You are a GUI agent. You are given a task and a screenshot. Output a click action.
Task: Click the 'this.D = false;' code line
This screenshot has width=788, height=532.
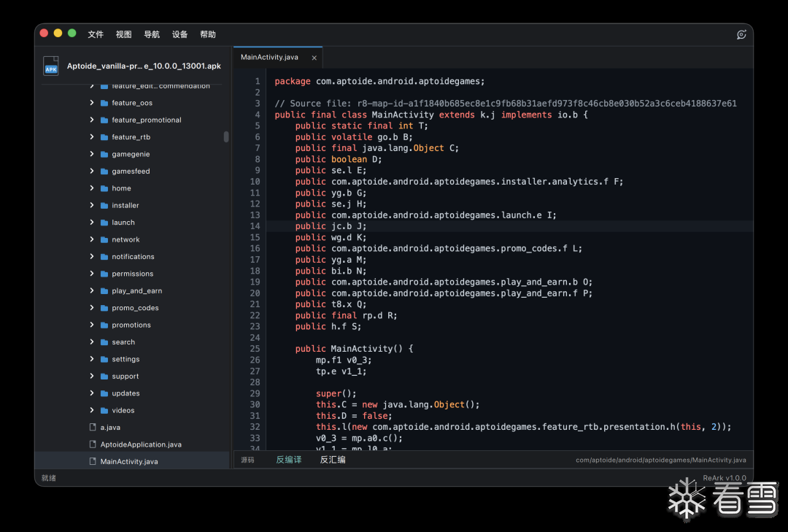point(354,416)
